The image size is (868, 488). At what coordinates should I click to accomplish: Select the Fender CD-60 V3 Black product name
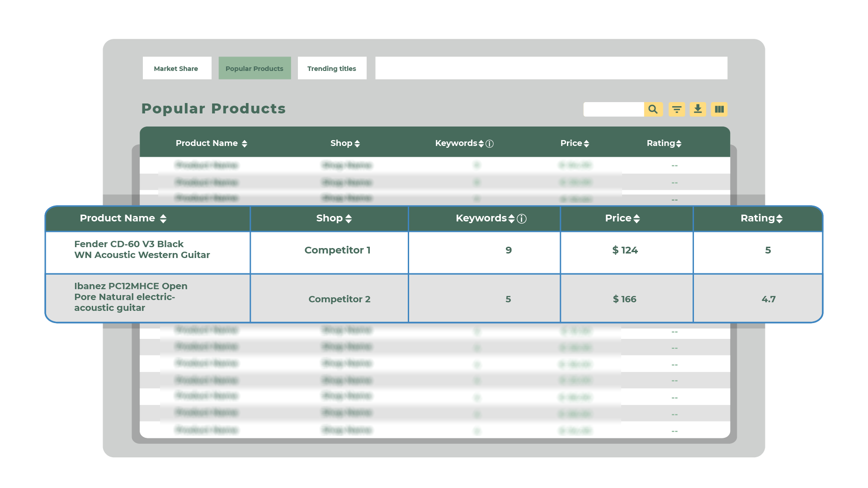pyautogui.click(x=142, y=249)
